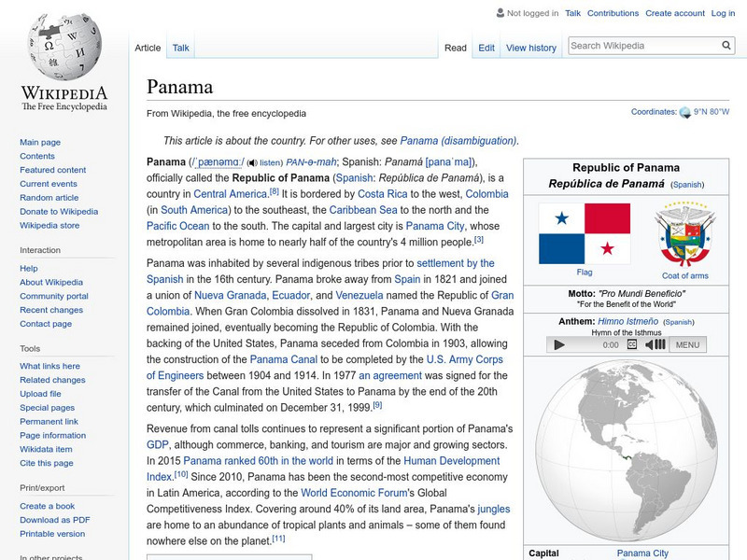Screen dimensions: 747x560
Task: Open the Panama Canal article link
Action: tap(281, 359)
